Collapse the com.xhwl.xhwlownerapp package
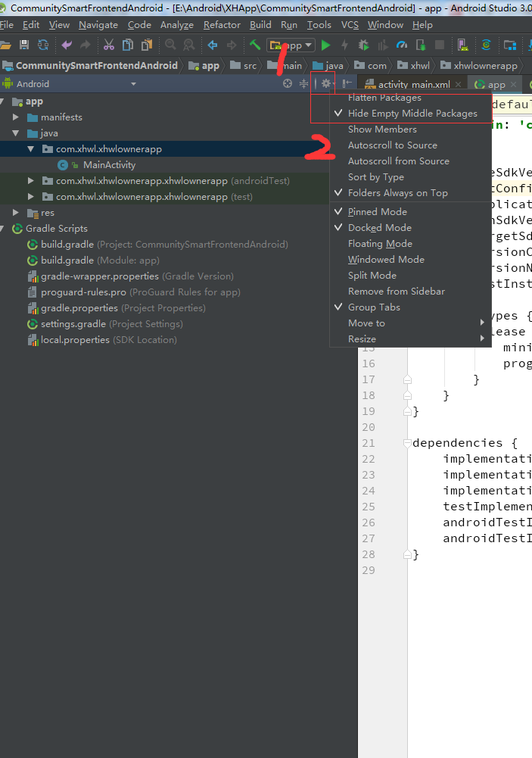 coord(31,149)
